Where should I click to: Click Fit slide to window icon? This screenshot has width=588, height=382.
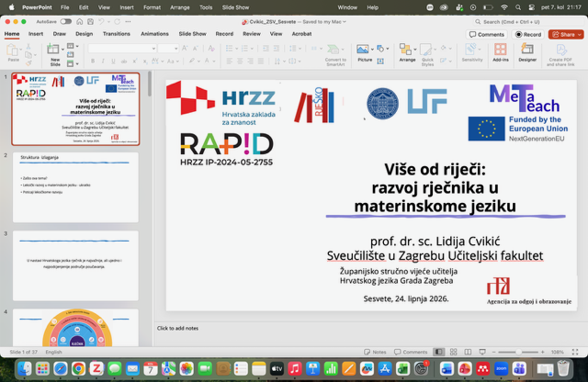point(575,352)
